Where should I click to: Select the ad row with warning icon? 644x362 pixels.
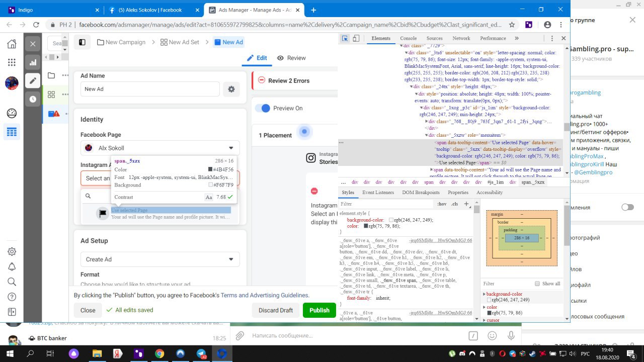tap(54, 114)
